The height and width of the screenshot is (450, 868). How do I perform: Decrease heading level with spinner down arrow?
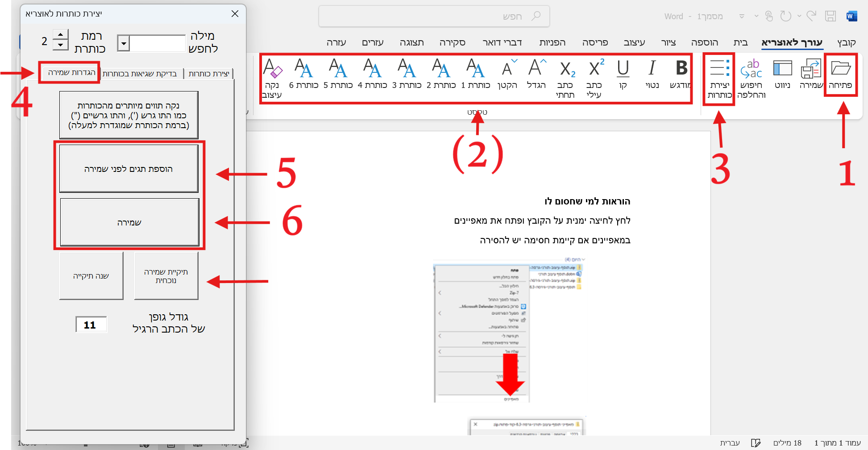61,45
